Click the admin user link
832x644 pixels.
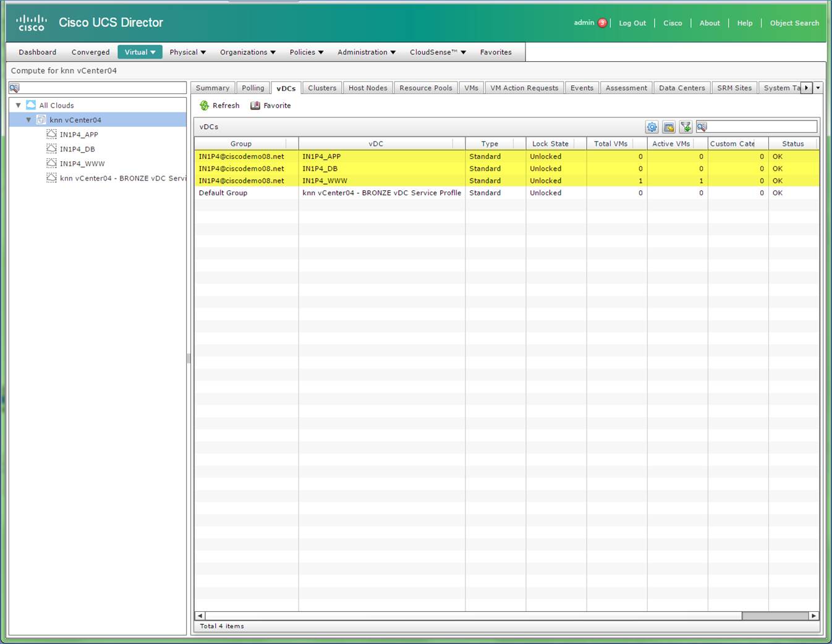(584, 23)
